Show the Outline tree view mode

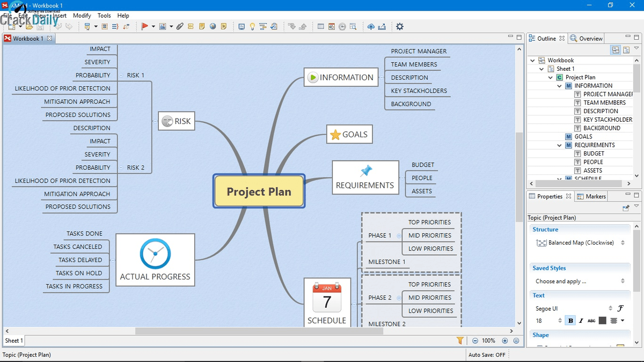pos(616,50)
